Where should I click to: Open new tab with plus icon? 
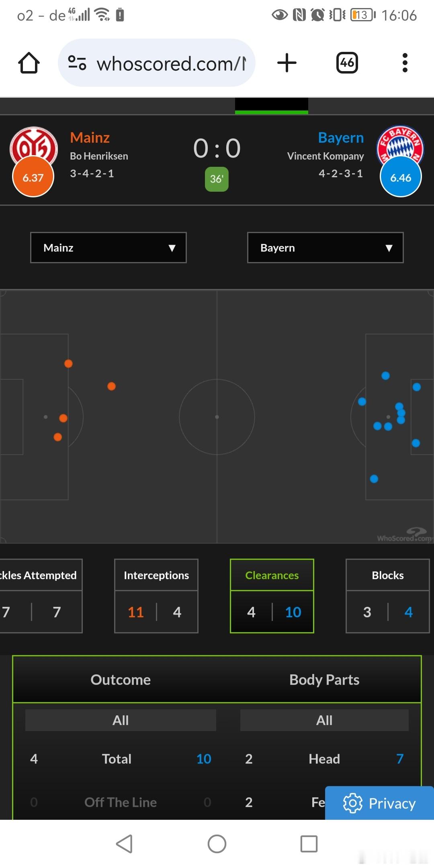[287, 63]
